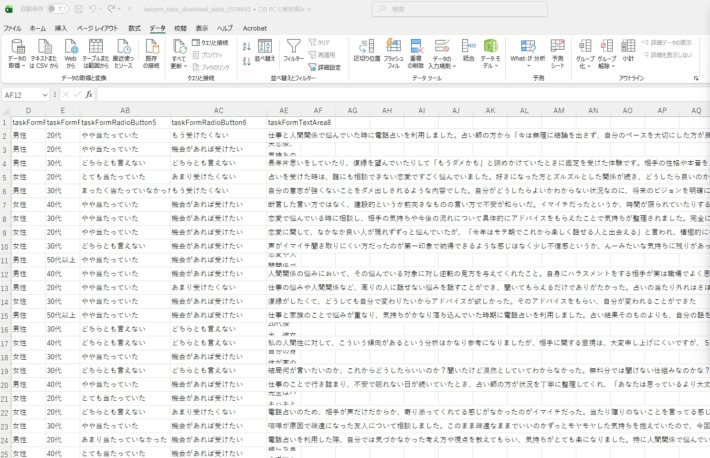This screenshot has height=458, width=710.
Task: Switch to ページレイアウト tab
Action: coord(97,28)
